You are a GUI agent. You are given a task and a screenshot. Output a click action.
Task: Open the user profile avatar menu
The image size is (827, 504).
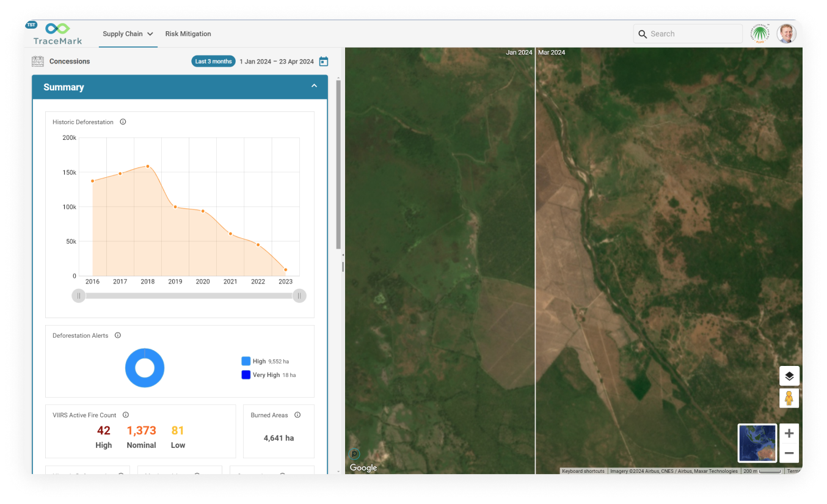pyautogui.click(x=786, y=34)
